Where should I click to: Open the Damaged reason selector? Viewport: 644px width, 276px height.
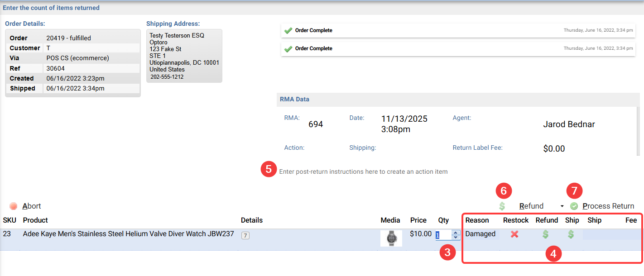pos(480,234)
